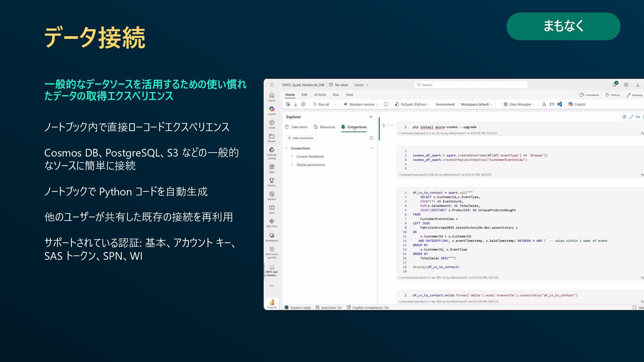Run the first cell play icon

click(384, 125)
